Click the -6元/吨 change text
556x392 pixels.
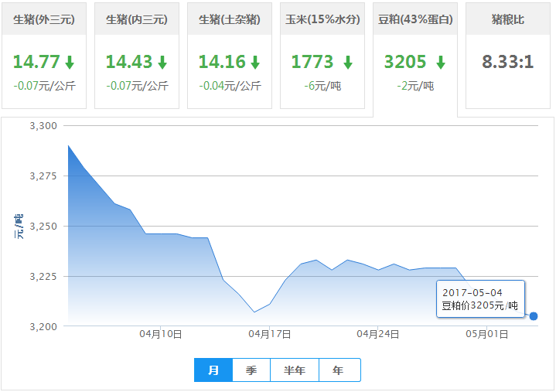click(322, 86)
